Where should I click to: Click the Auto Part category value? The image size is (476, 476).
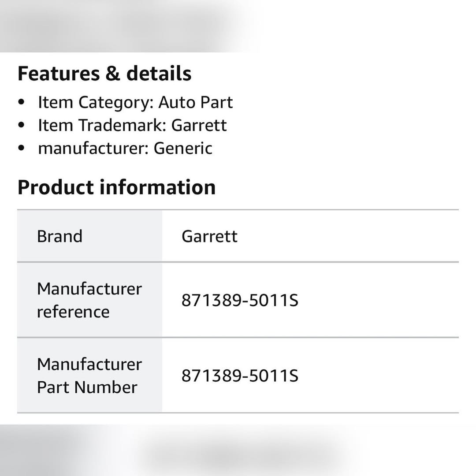click(x=195, y=103)
